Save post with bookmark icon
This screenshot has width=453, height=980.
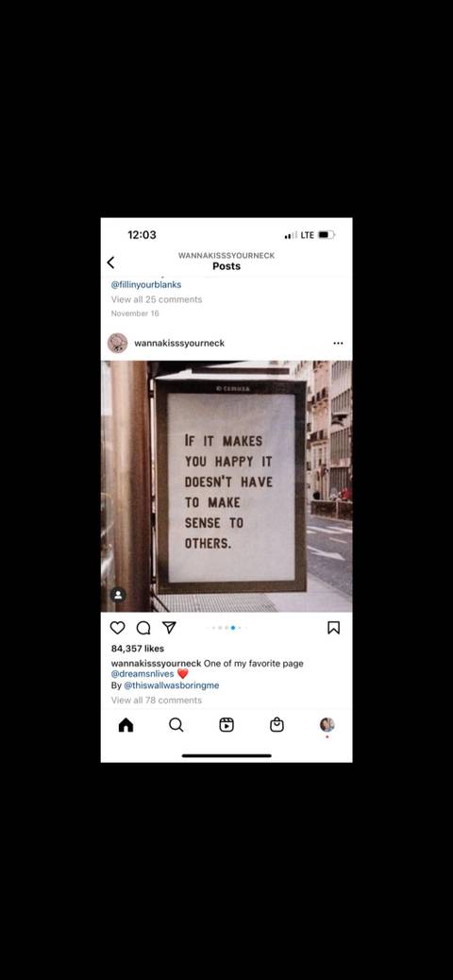pos(334,628)
